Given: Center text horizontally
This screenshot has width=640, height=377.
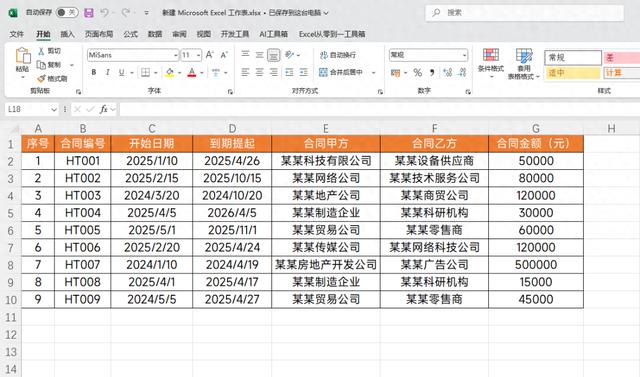Looking at the screenshot, I should point(260,73).
